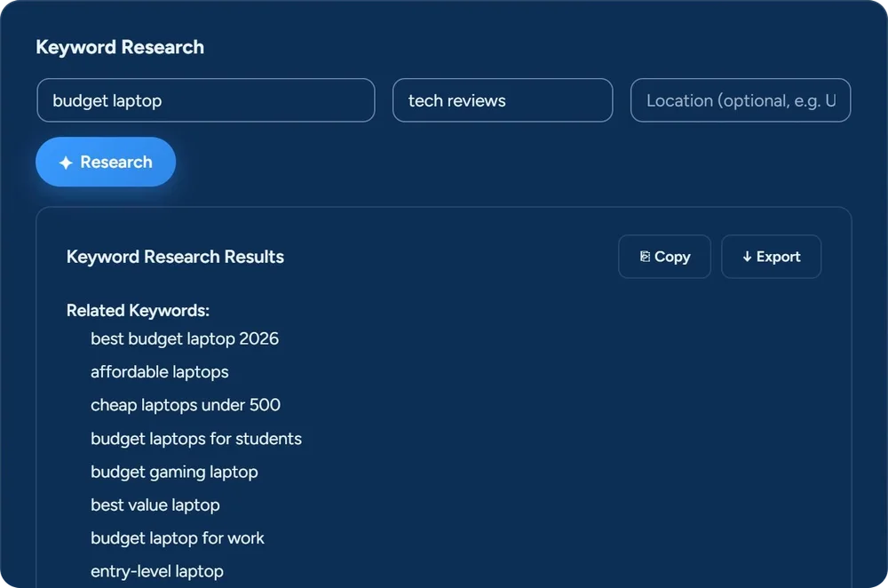
Task: Click the 'Keyword Research' page title
Action: tap(120, 47)
